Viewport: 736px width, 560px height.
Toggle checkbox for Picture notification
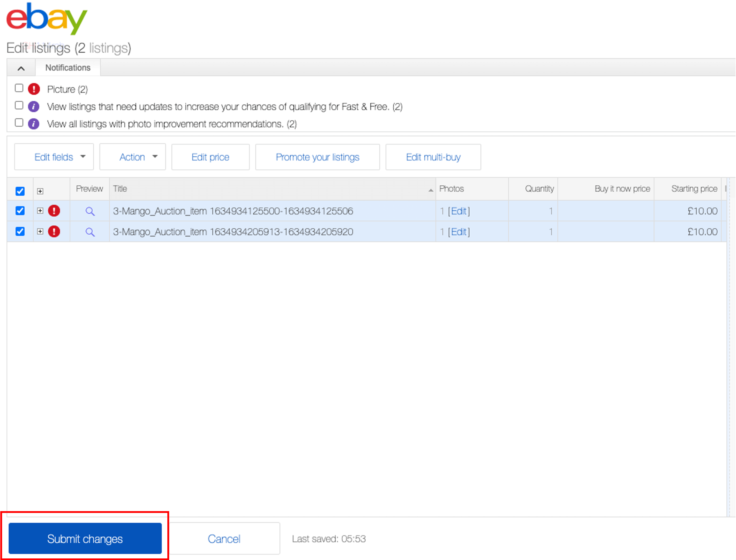pos(18,89)
